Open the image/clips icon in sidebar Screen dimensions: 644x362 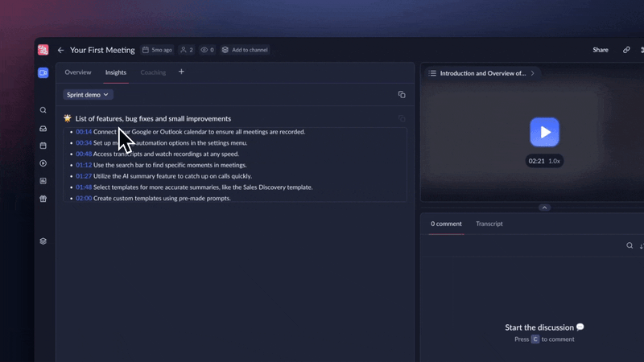(43, 181)
